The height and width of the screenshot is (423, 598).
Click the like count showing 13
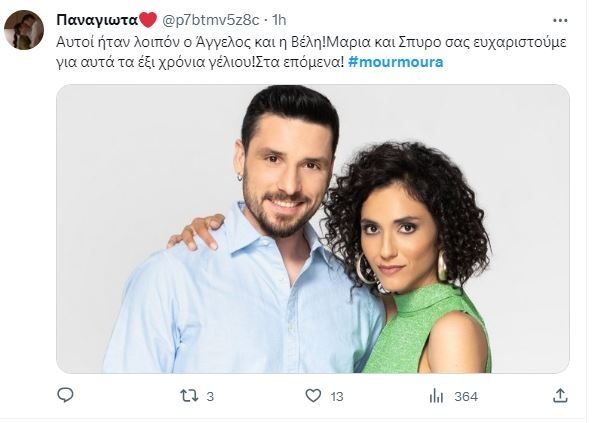point(337,397)
